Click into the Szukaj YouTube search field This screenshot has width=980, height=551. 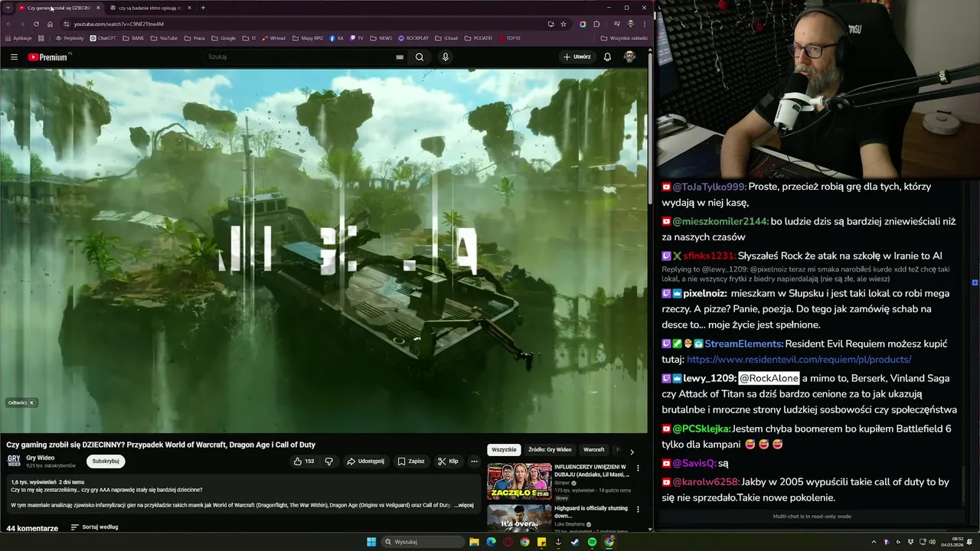[x=299, y=57]
